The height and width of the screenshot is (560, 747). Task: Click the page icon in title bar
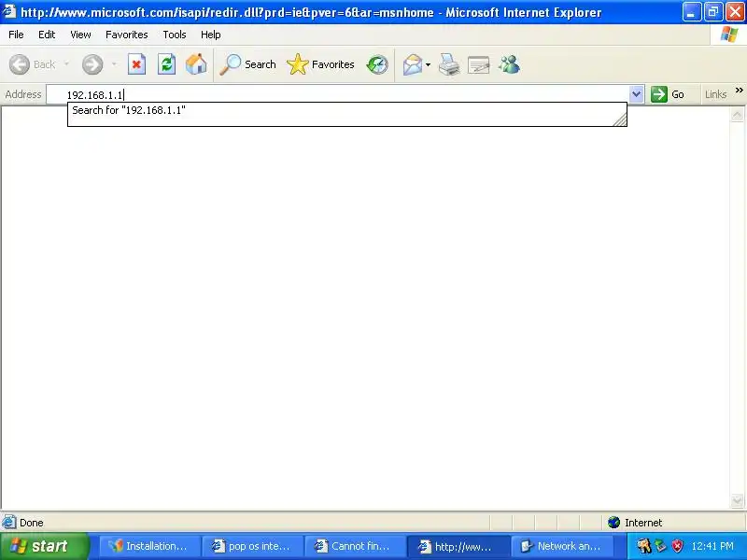point(9,11)
